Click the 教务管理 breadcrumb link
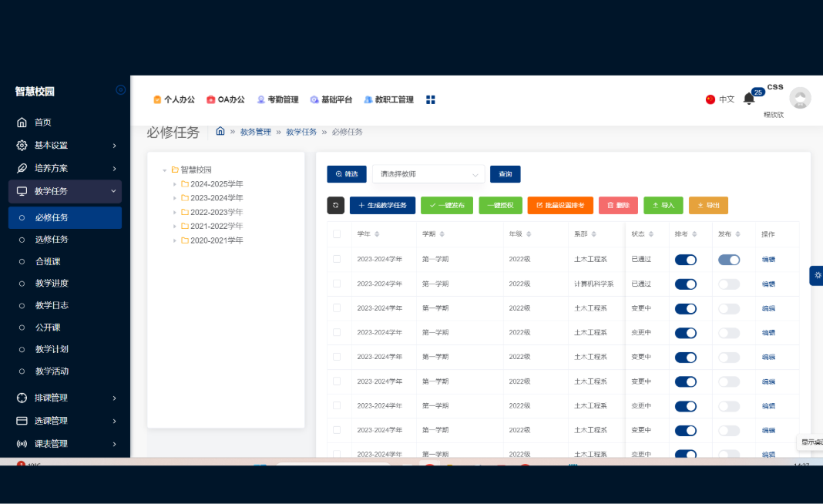 click(x=256, y=132)
